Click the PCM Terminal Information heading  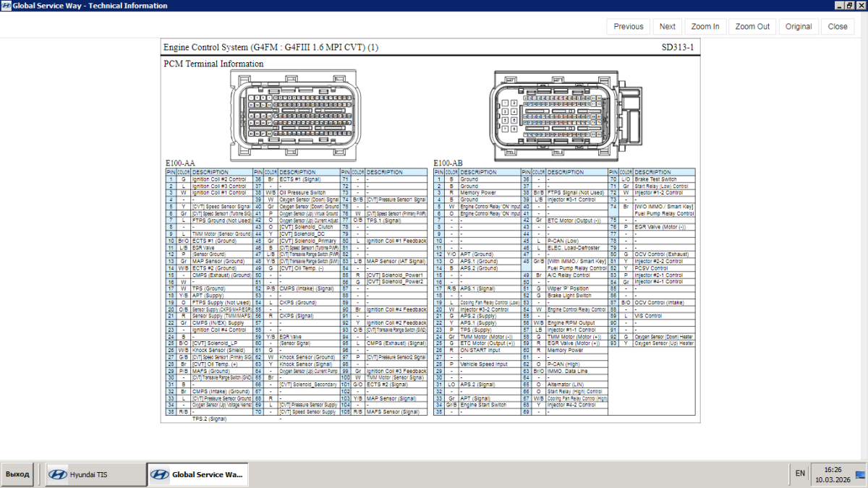coord(213,64)
